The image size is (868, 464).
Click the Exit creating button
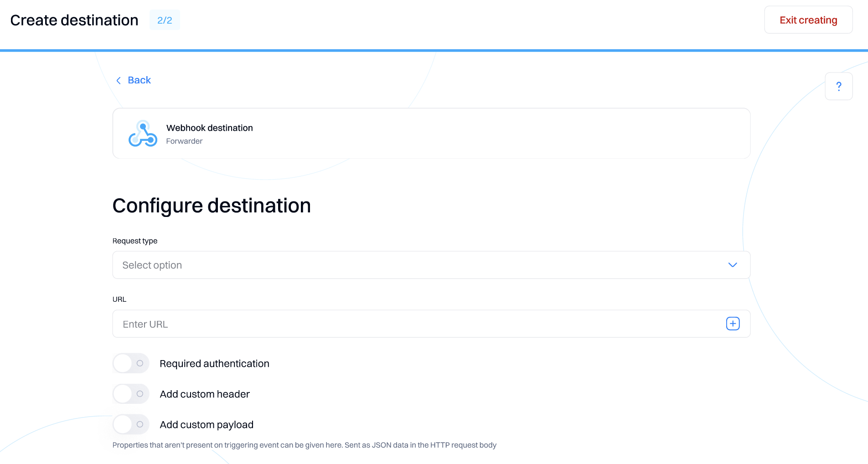tap(808, 20)
